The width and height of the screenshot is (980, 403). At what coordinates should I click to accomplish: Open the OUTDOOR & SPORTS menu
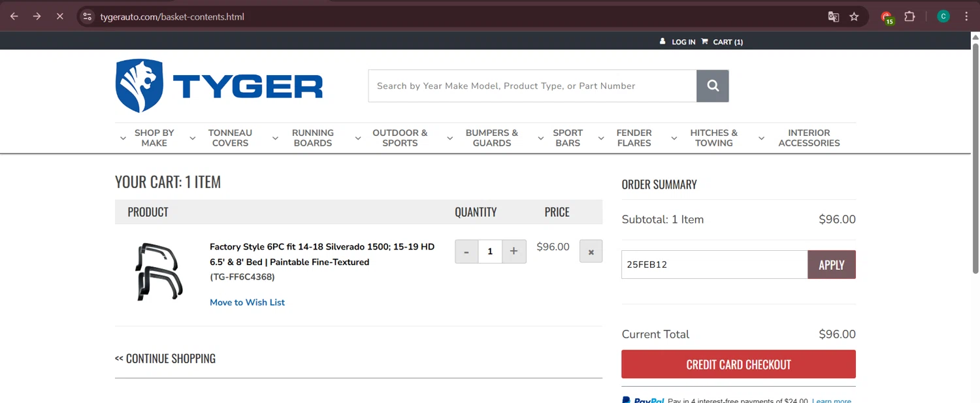coord(400,138)
